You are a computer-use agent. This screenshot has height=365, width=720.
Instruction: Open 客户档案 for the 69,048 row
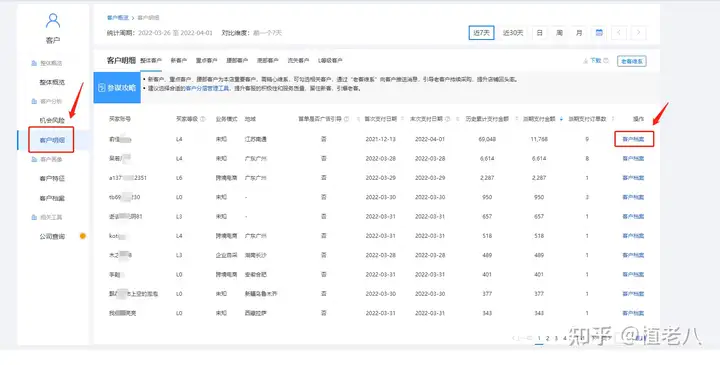pos(633,139)
